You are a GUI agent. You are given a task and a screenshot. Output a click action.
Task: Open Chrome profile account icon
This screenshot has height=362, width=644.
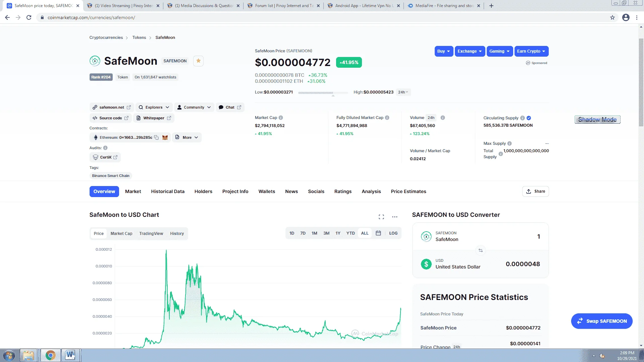coord(626,17)
